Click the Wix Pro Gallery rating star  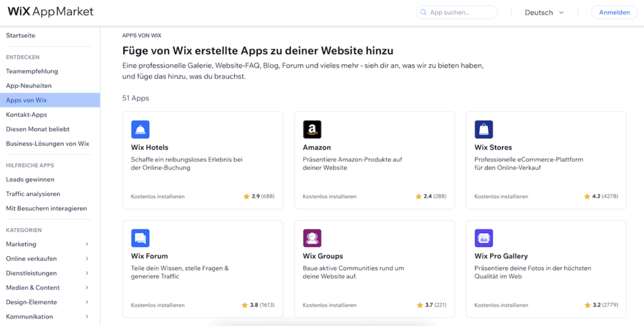587,305
